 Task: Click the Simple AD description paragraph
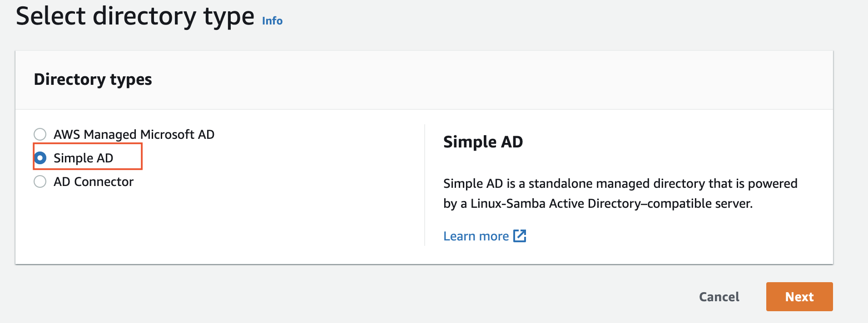(x=620, y=193)
